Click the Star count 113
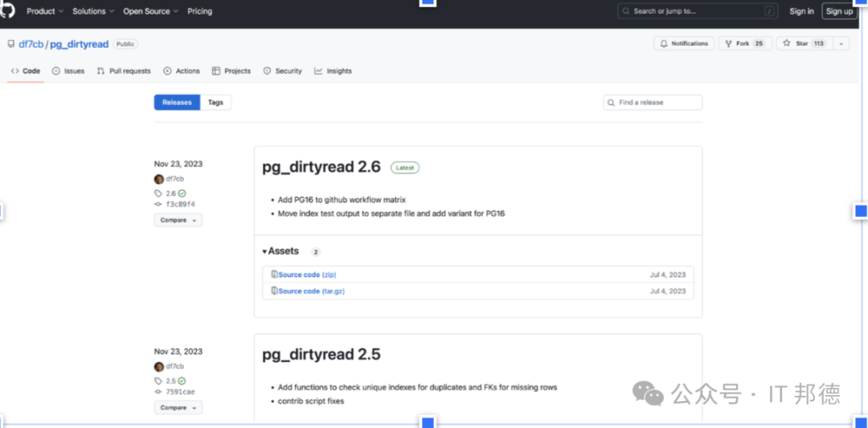Image resolution: width=868 pixels, height=428 pixels. coord(819,43)
